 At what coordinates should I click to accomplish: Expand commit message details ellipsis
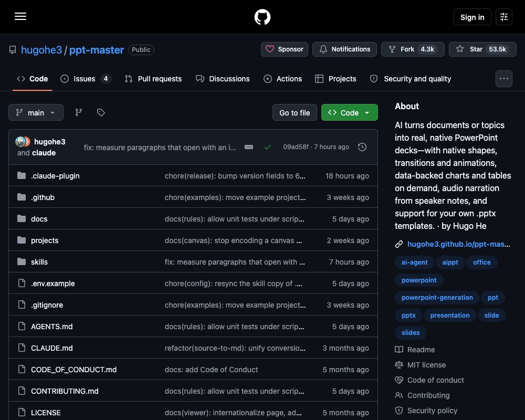249,147
